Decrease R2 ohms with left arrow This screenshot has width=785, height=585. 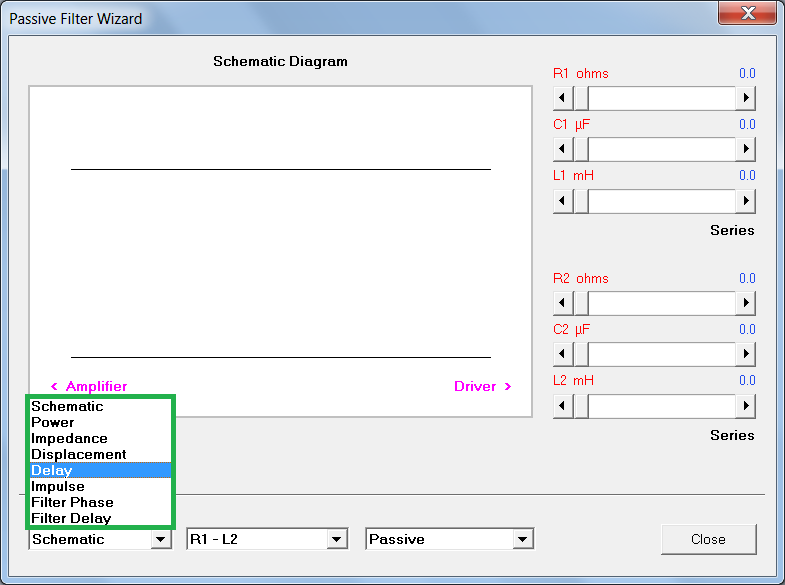pos(562,303)
